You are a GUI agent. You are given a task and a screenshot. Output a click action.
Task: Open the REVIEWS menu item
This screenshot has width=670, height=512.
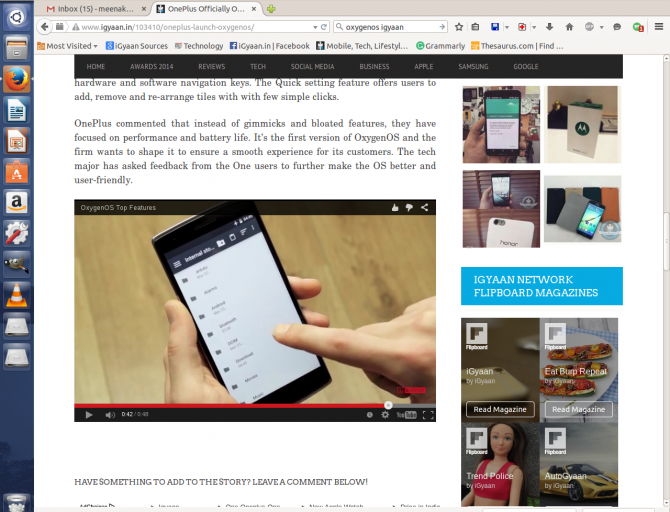click(x=210, y=66)
